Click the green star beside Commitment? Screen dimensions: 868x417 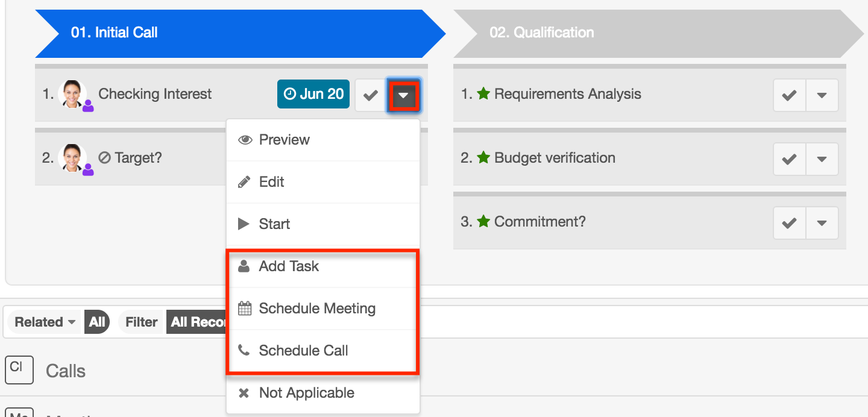click(x=483, y=222)
